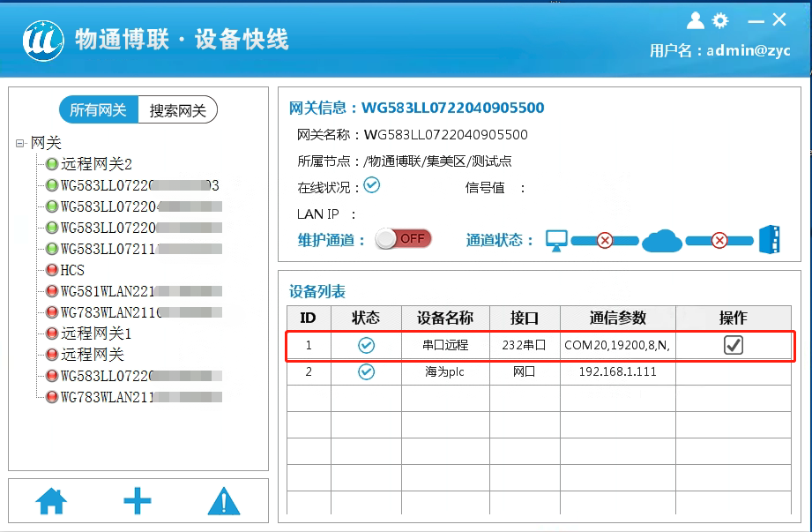
Task: Click the red offline dot next to 远程网关1
Action: coord(52,333)
